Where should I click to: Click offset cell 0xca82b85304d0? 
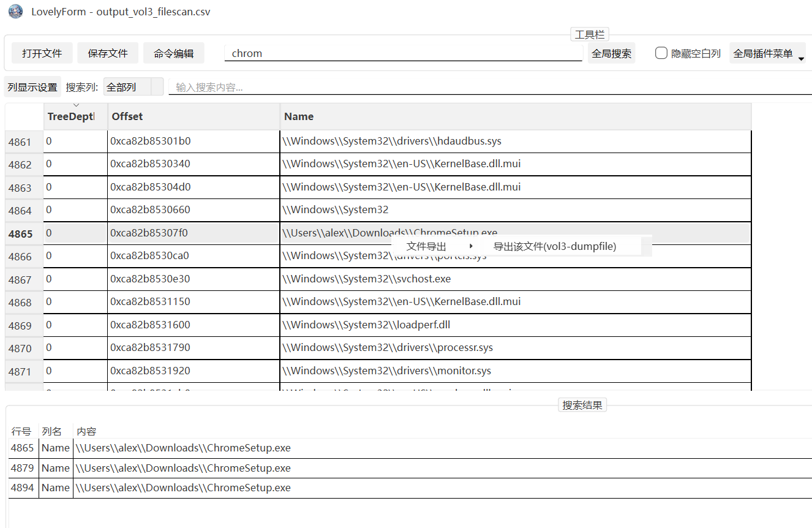(194, 187)
